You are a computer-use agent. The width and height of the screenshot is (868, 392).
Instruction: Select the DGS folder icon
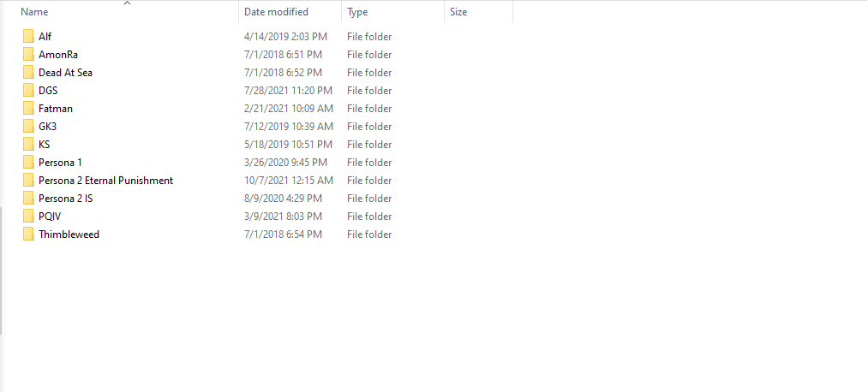click(x=29, y=91)
